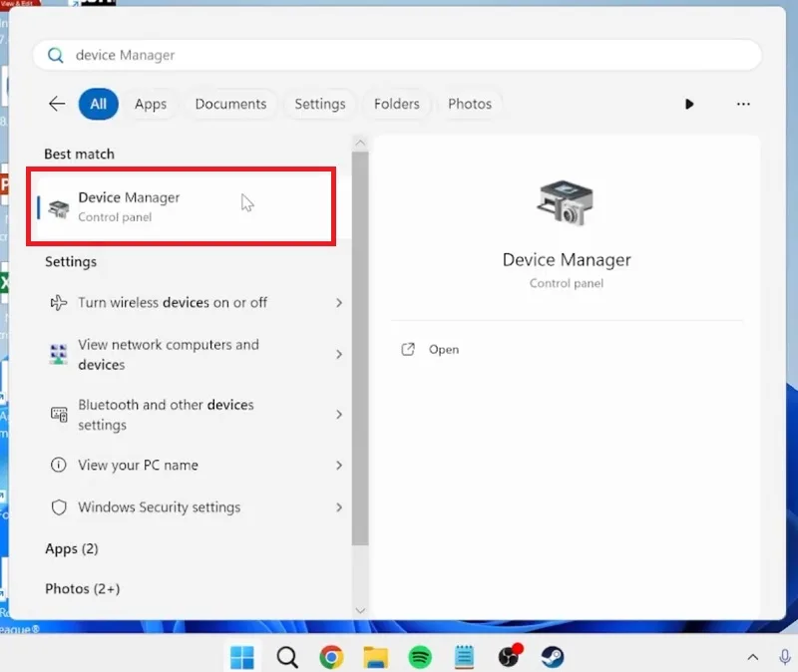The image size is (798, 672).
Task: Switch to the Photos filter tab
Action: [x=469, y=104]
